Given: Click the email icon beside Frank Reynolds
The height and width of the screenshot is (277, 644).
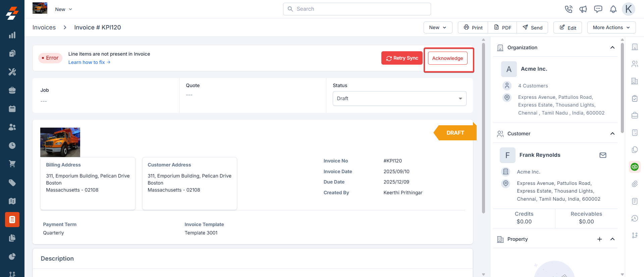Looking at the screenshot, I should (603, 155).
